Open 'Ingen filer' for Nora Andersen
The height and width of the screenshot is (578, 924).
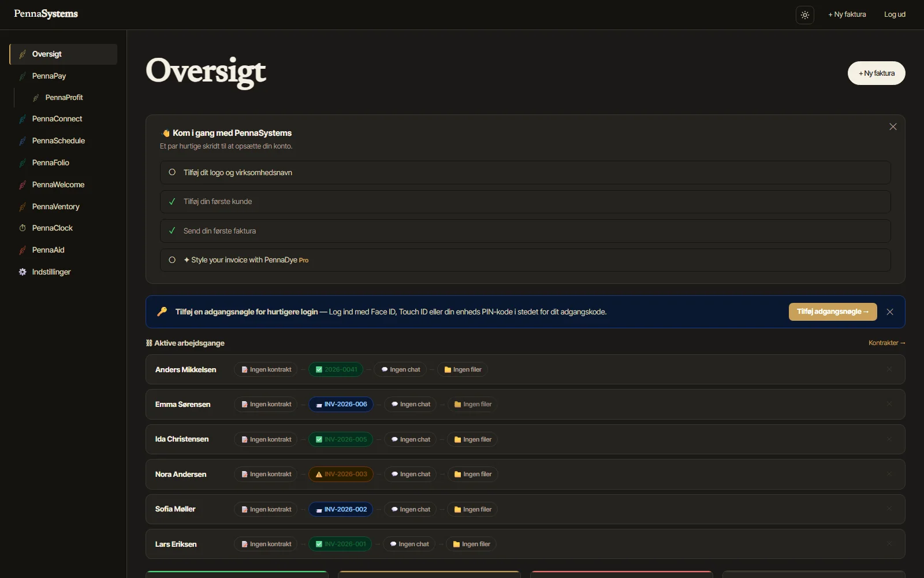pyautogui.click(x=472, y=475)
